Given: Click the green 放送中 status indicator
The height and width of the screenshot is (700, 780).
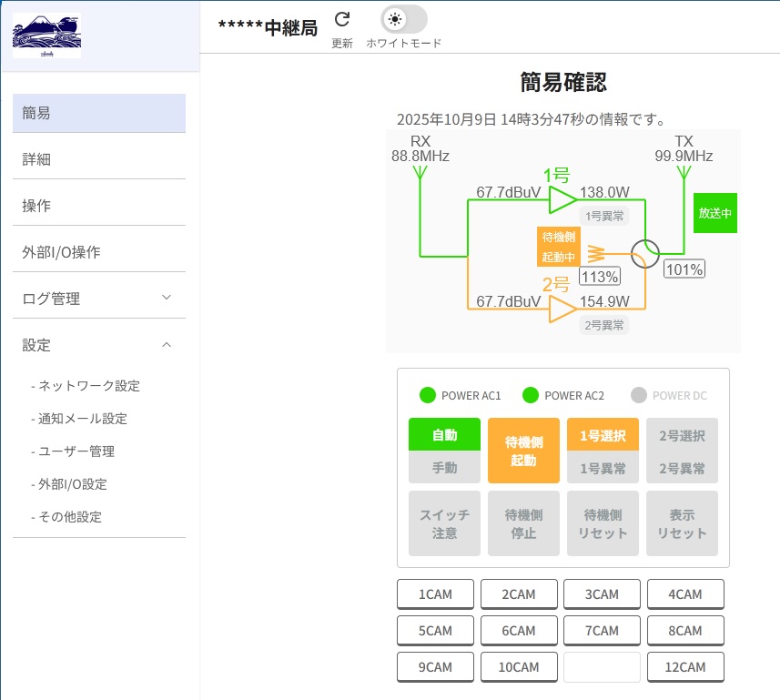Looking at the screenshot, I should [714, 213].
